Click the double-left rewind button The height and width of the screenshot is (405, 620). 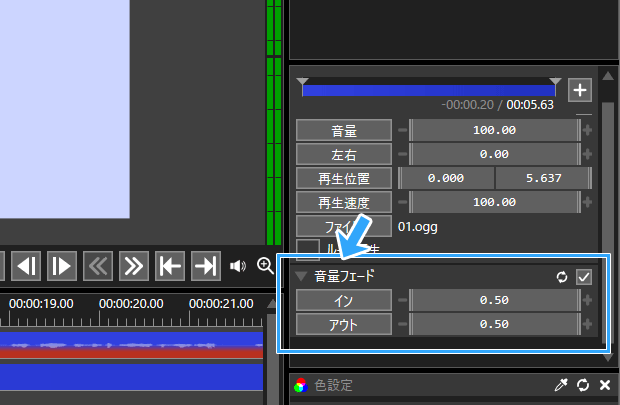click(x=98, y=266)
